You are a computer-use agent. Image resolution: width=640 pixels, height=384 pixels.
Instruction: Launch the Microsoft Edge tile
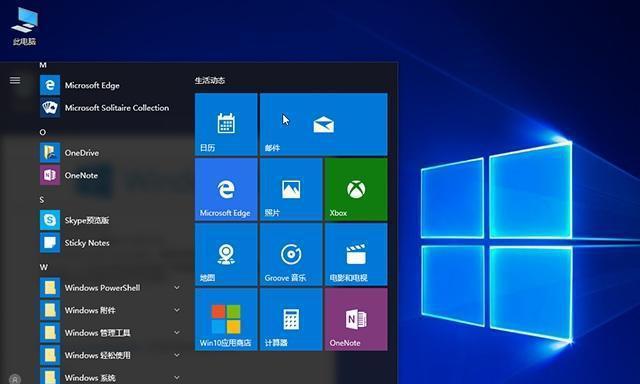226,189
